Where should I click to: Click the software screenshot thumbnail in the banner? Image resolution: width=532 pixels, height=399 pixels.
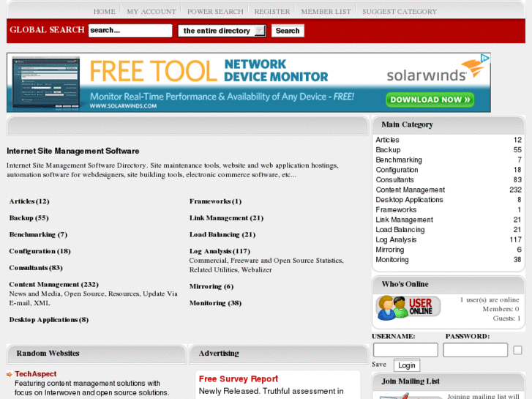[46, 84]
